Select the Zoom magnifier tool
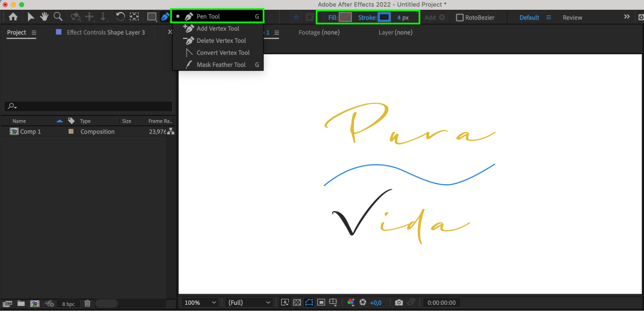 58,17
